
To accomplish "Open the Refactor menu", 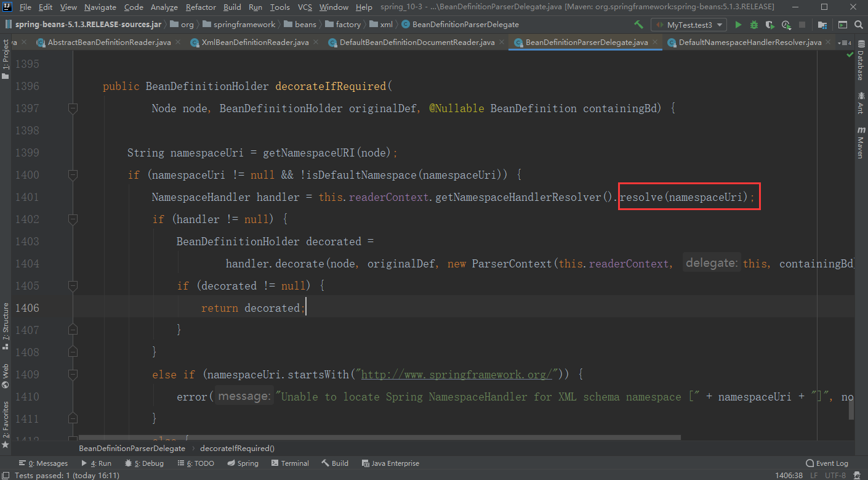I will coord(201,7).
